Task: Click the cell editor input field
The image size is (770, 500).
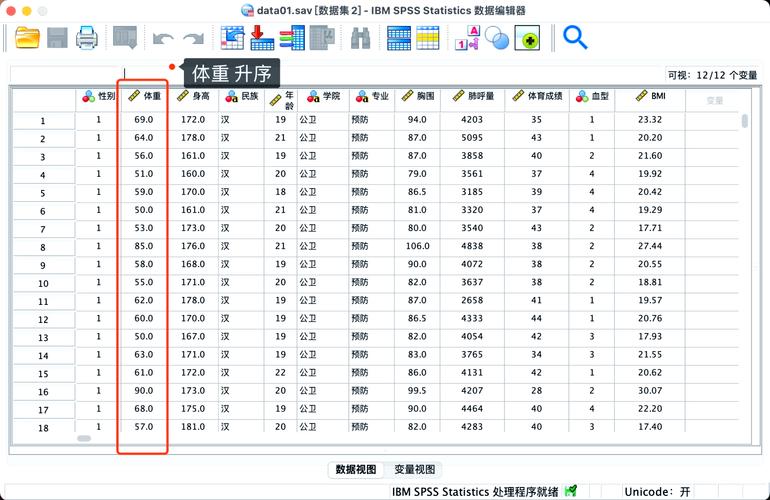Action: (x=393, y=75)
